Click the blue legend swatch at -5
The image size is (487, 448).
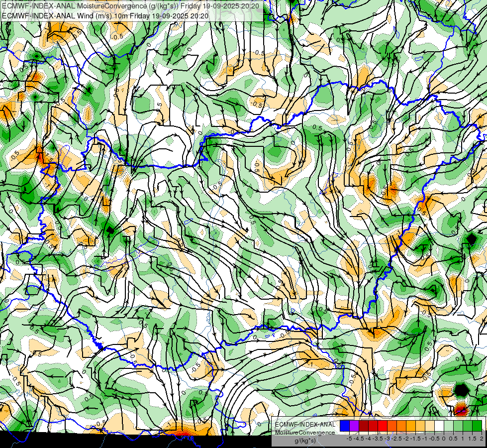click(345, 426)
